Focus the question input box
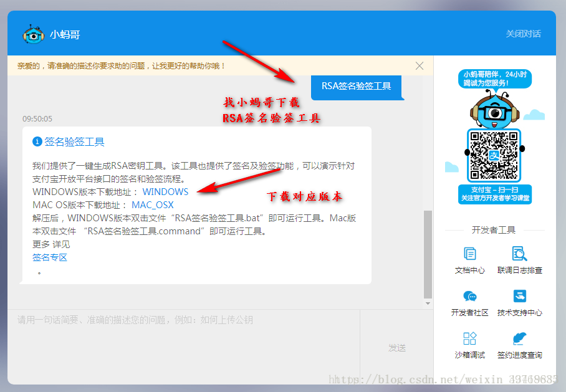566x392 pixels. tap(184, 347)
